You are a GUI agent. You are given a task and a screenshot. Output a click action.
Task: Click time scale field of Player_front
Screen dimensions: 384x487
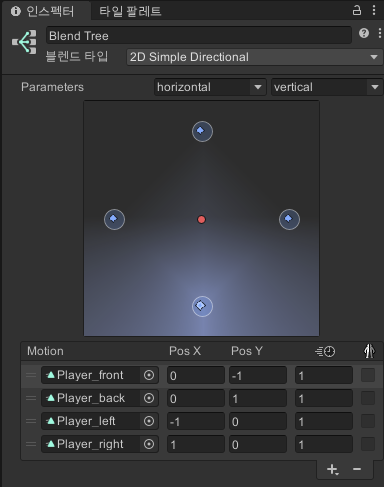click(x=324, y=375)
